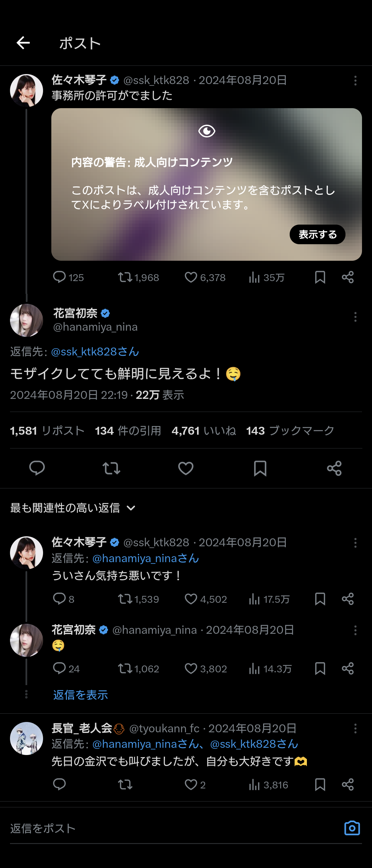This screenshot has height=868, width=372.
Task: Open the @ssk_ktk828さん reply-to link
Action: pos(95,352)
